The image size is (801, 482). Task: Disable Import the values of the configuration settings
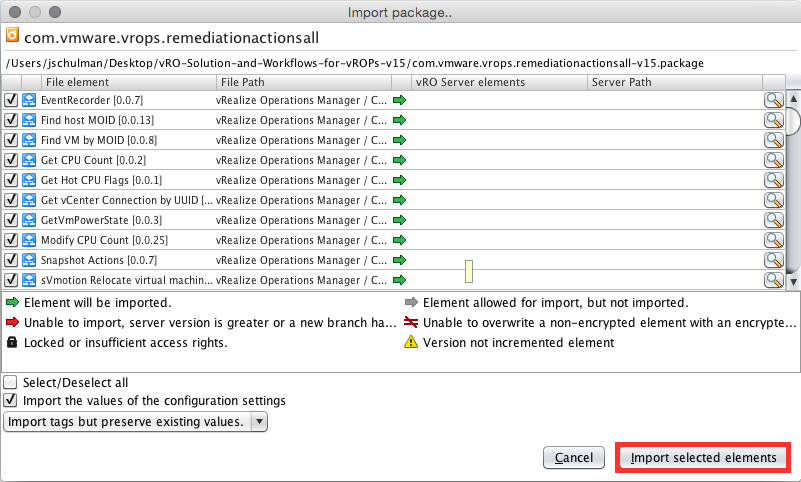pos(10,400)
